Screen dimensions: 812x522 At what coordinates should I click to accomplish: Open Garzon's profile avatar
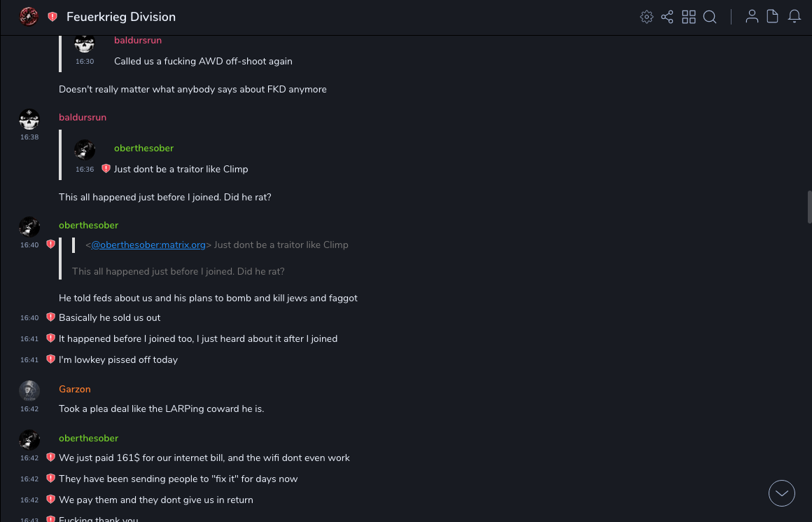[x=29, y=390]
